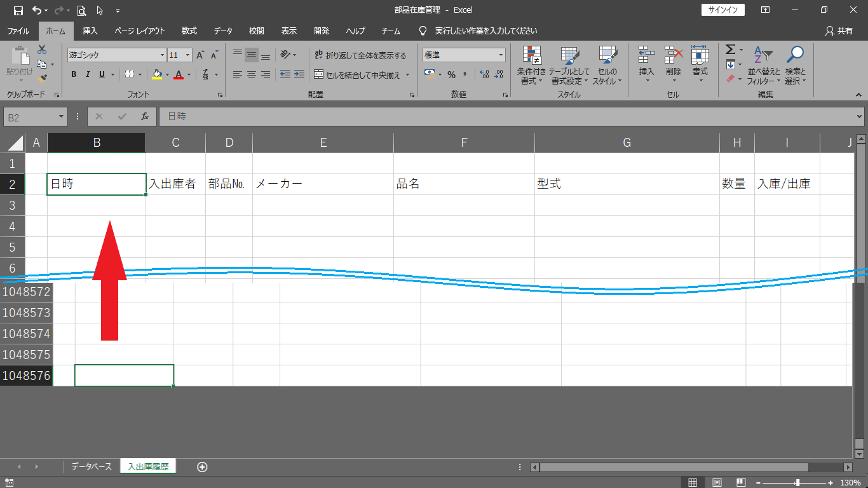
Task: Click Increase Decimal icon
Action: 484,74
